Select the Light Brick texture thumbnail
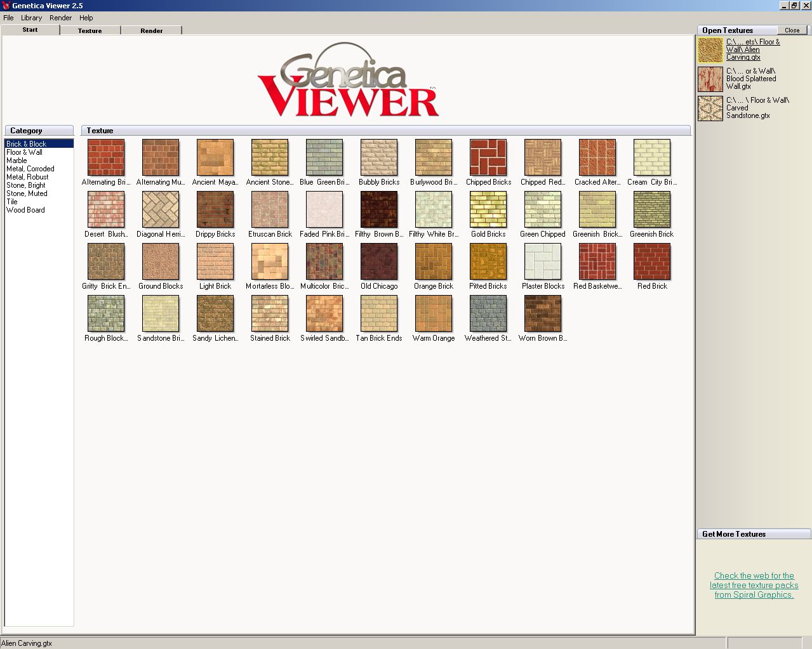The image size is (812, 649). coord(215,261)
